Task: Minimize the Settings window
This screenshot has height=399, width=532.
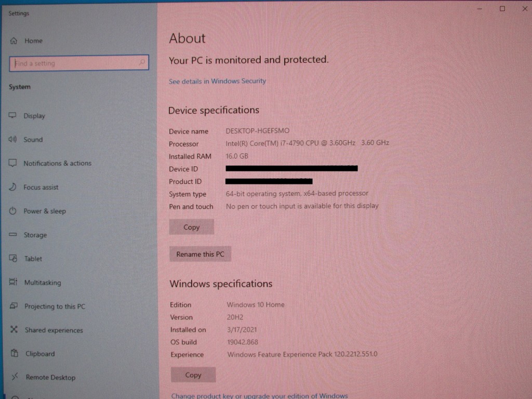Action: [480, 9]
